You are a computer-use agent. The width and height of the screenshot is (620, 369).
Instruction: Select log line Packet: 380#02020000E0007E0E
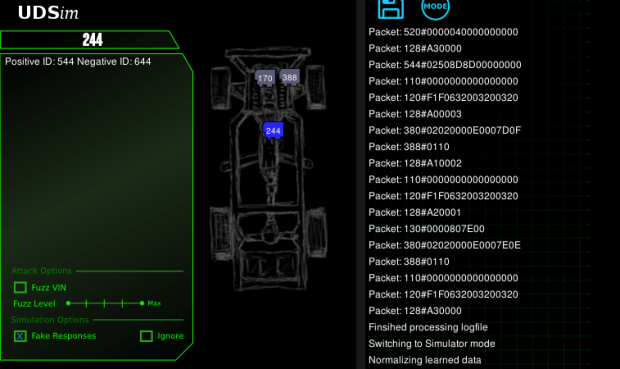click(444, 245)
